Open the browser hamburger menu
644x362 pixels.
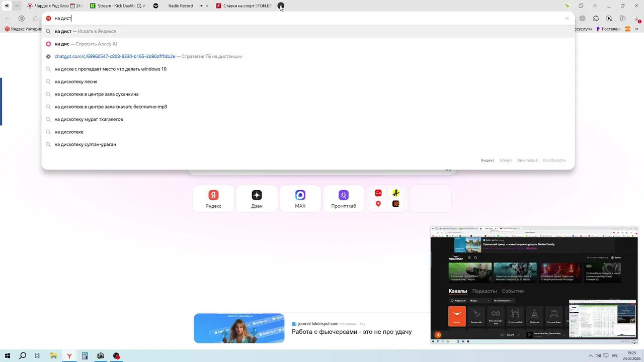click(x=595, y=6)
